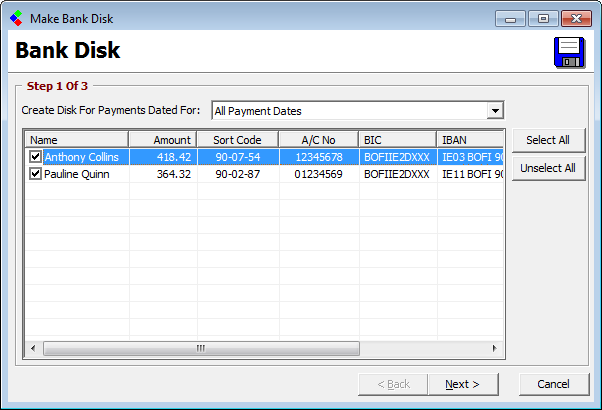Cancel the bank disk wizard
The width and height of the screenshot is (602, 410).
pos(553,384)
